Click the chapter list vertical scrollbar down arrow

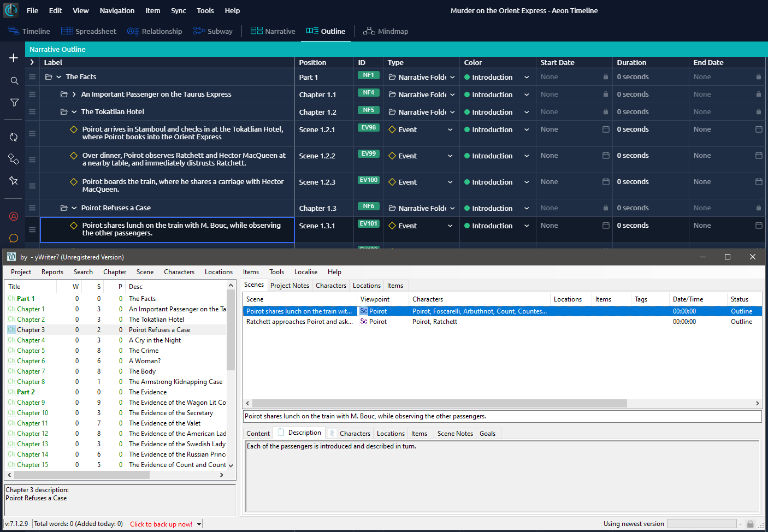coord(231,465)
